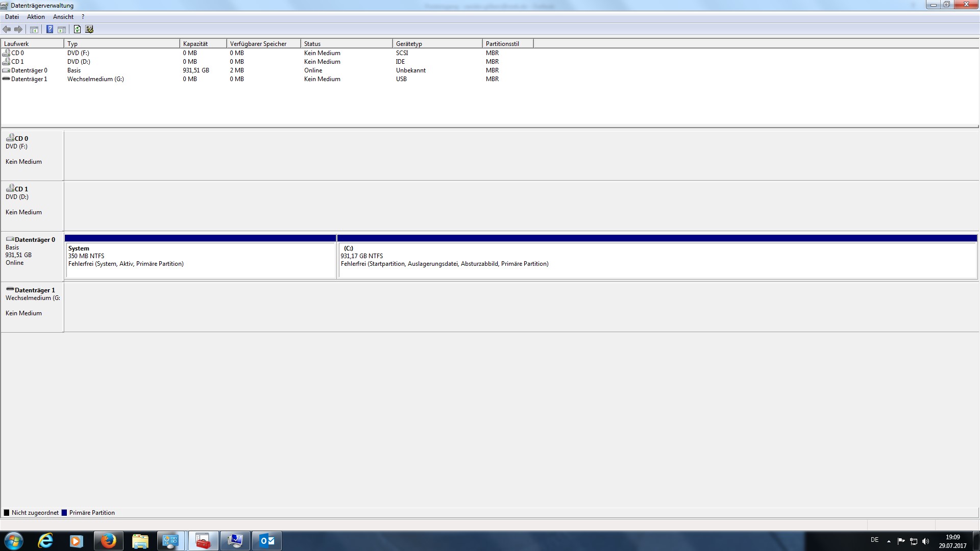
Task: Click the Nicht zugeordnet black legend swatch
Action: [7, 513]
